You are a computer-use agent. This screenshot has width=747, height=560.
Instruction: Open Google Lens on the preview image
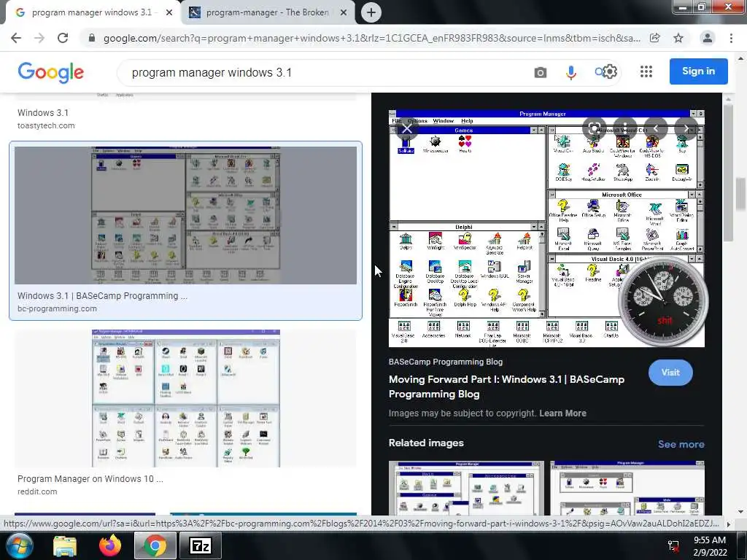594,128
